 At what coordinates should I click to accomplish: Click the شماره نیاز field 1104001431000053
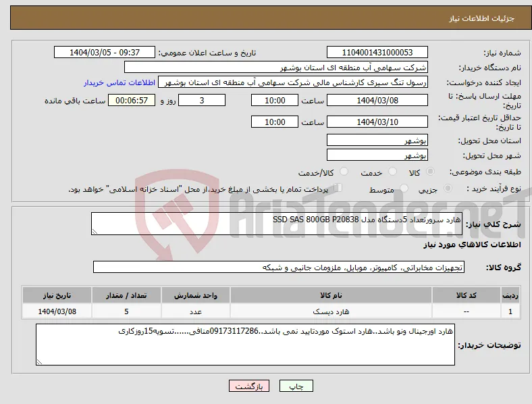(x=377, y=52)
